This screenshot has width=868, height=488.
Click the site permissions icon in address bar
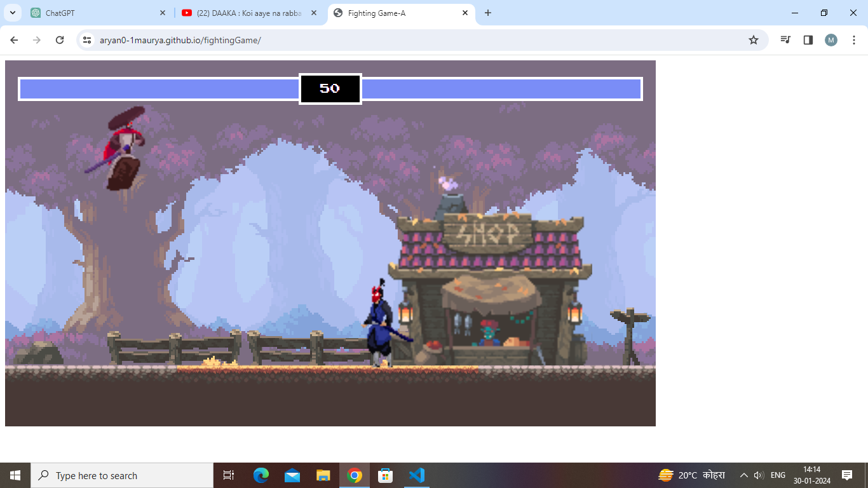point(86,39)
